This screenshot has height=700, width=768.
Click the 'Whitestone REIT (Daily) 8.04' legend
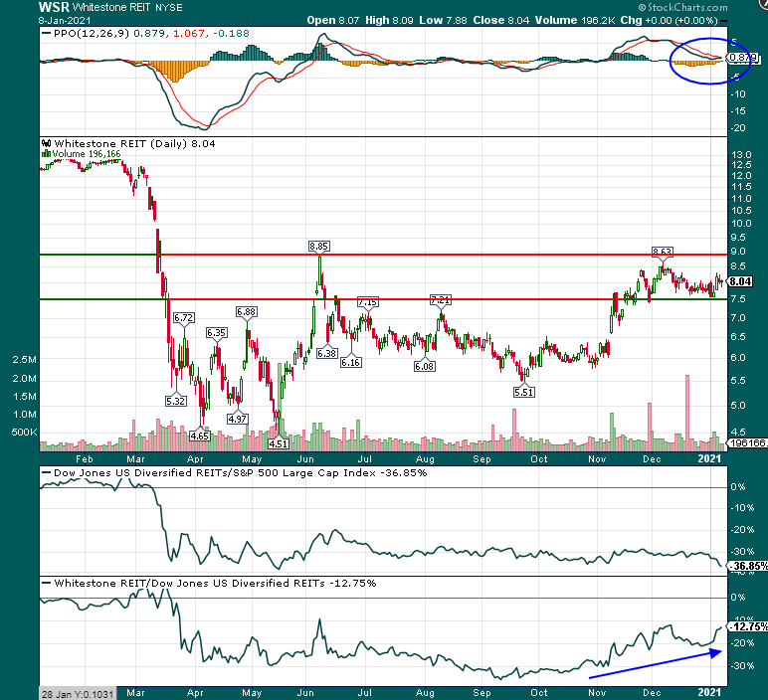pyautogui.click(x=134, y=144)
